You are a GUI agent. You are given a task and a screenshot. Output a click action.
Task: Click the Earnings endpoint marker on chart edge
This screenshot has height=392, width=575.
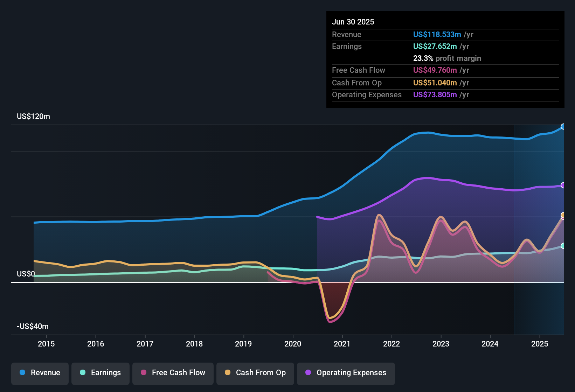[563, 246]
